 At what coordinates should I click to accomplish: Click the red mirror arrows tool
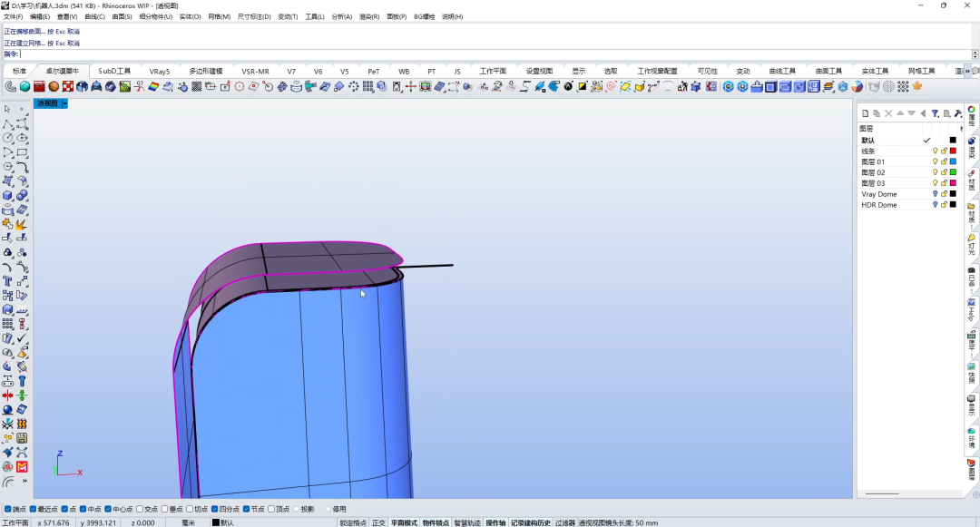tap(7, 395)
